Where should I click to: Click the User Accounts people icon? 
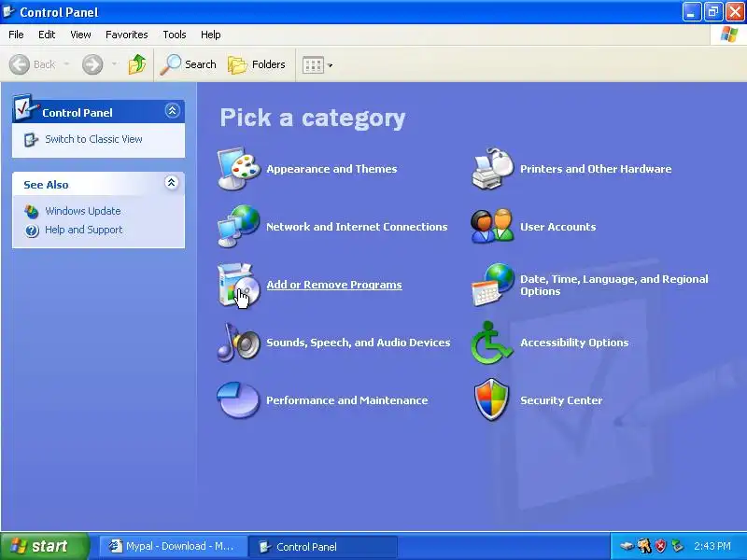coord(493,227)
